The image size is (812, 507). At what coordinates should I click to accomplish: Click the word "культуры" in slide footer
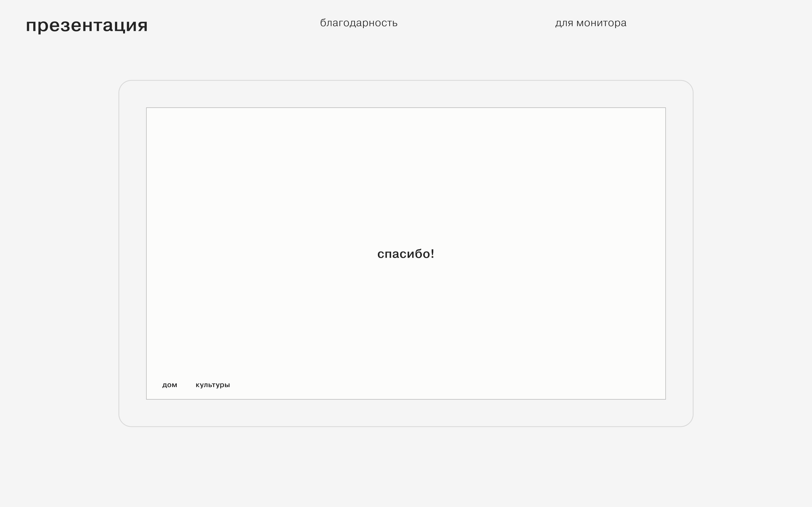point(213,385)
